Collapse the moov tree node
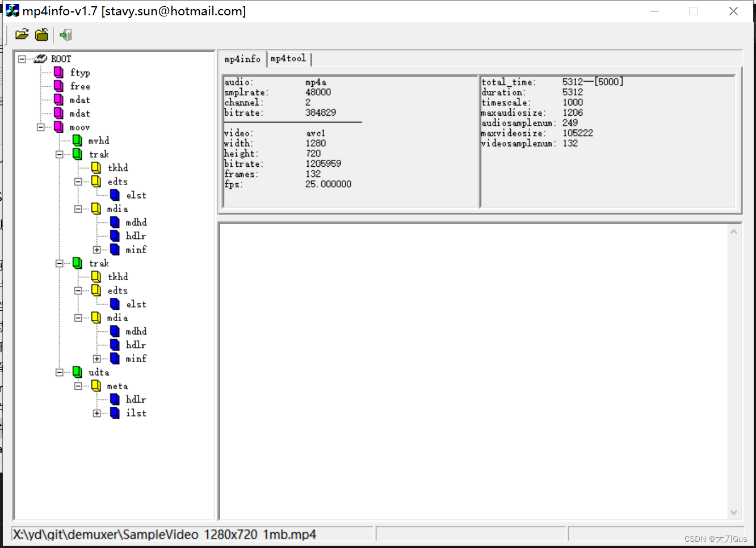The image size is (756, 548). point(40,127)
